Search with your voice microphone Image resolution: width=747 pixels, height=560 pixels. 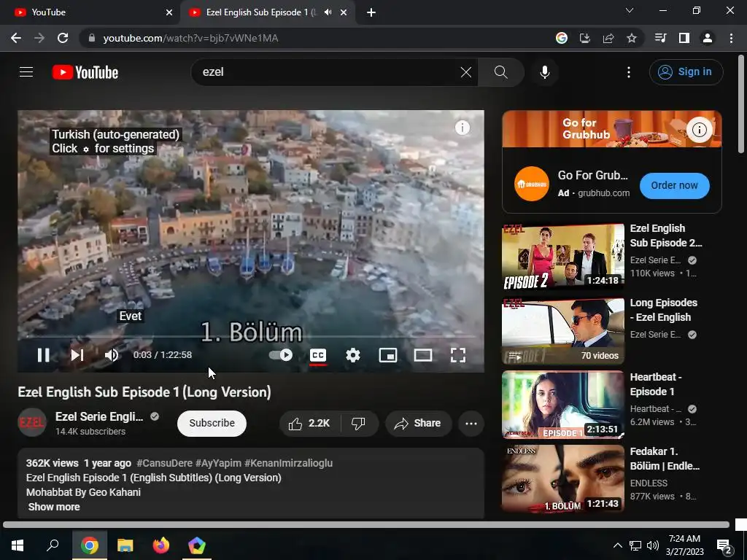pos(545,72)
